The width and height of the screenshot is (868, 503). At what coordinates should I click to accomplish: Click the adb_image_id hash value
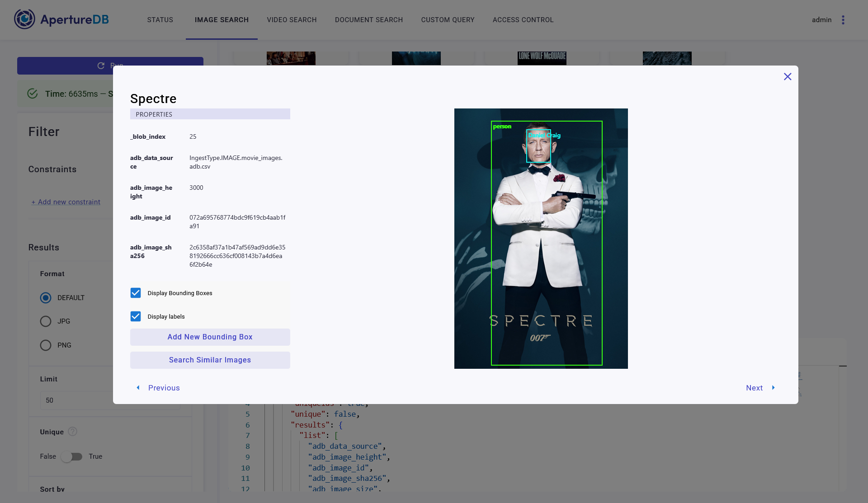coord(237,222)
